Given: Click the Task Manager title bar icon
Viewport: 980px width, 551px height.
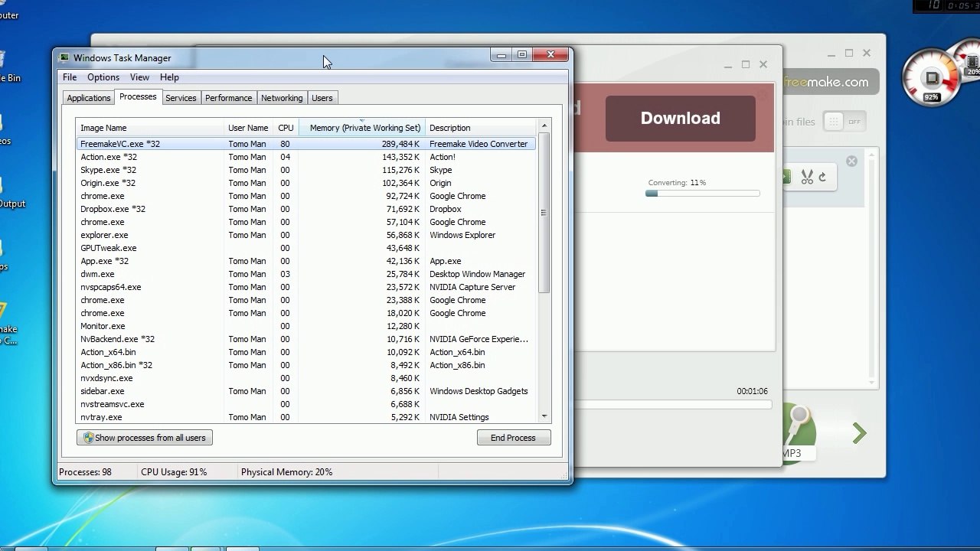Looking at the screenshot, I should [64, 57].
